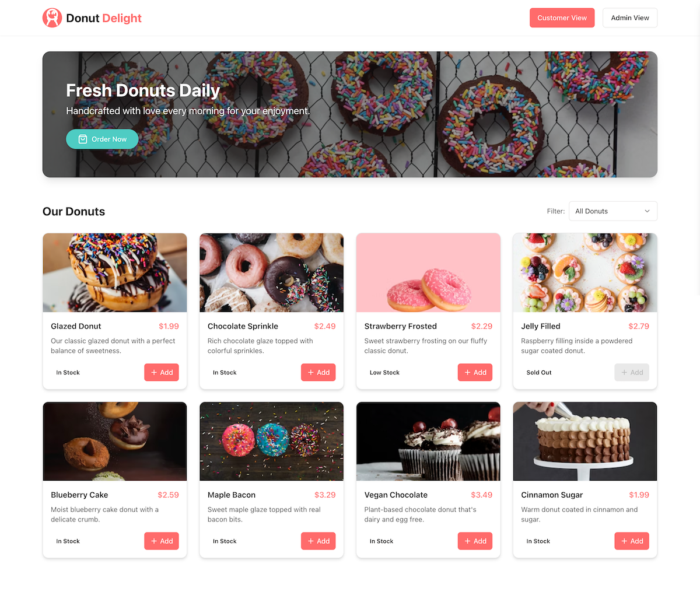Switch to Admin View
Viewport: 700px width, 595px height.
click(630, 17)
